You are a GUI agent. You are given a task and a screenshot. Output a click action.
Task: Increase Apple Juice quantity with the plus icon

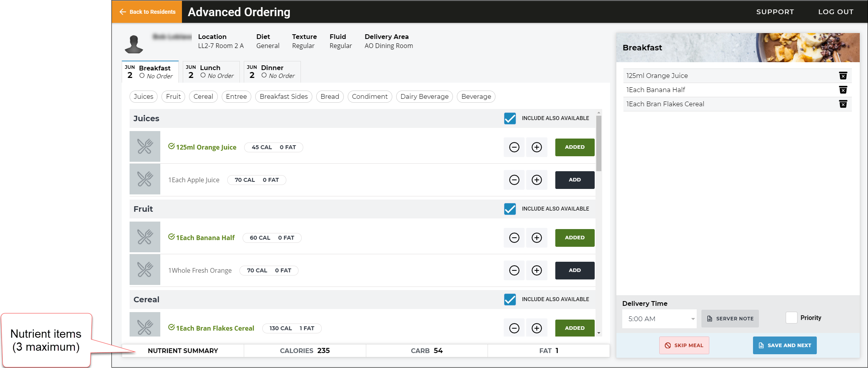pos(536,180)
